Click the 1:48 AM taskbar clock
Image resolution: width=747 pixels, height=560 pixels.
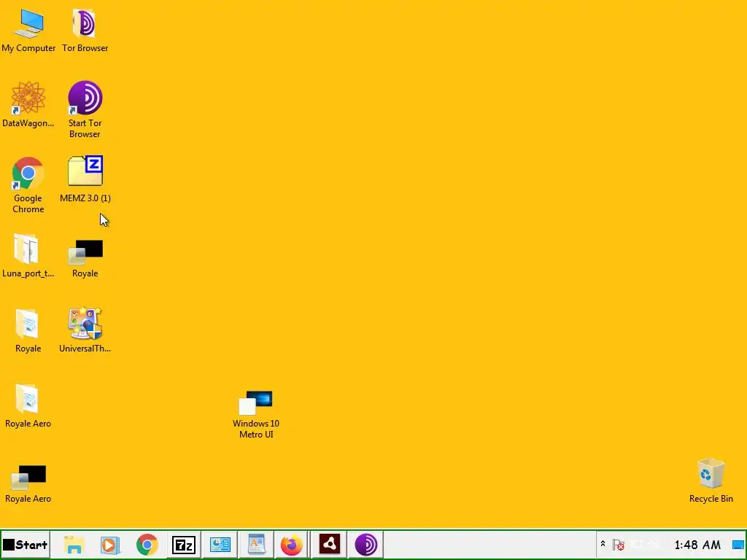697,544
